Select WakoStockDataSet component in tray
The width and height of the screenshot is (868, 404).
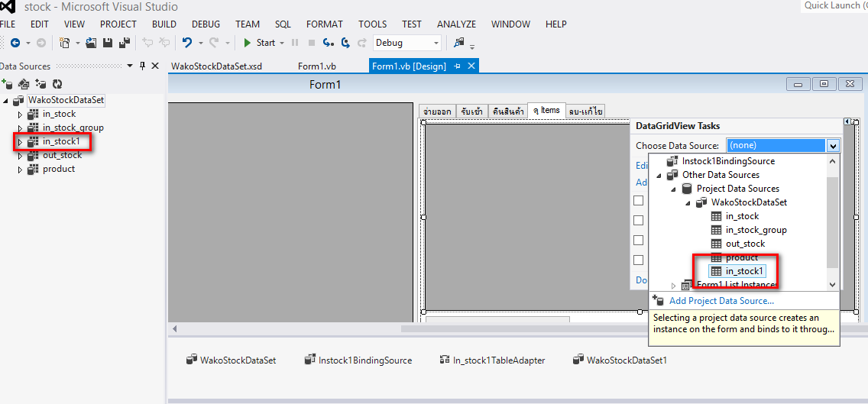(231, 360)
